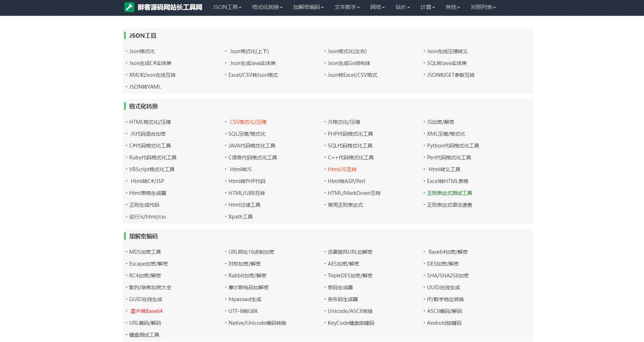Open Xpath工具 link

[240, 217]
